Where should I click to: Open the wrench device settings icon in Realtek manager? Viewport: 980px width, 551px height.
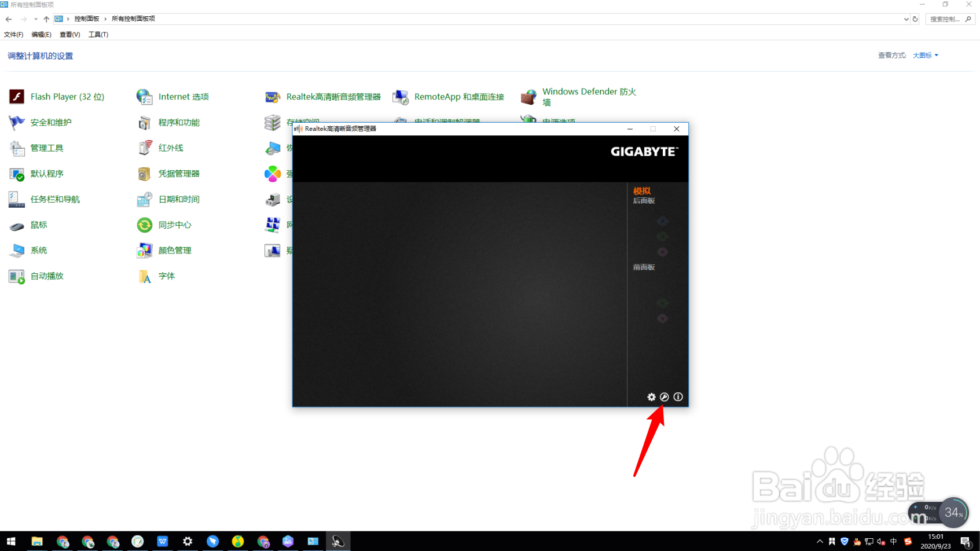pos(665,397)
